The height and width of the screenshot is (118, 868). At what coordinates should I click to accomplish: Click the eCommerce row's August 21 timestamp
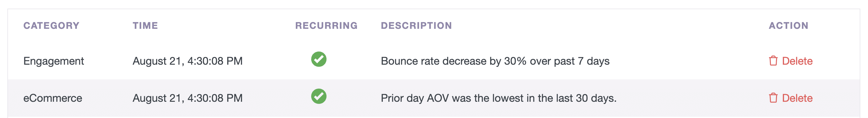click(187, 98)
